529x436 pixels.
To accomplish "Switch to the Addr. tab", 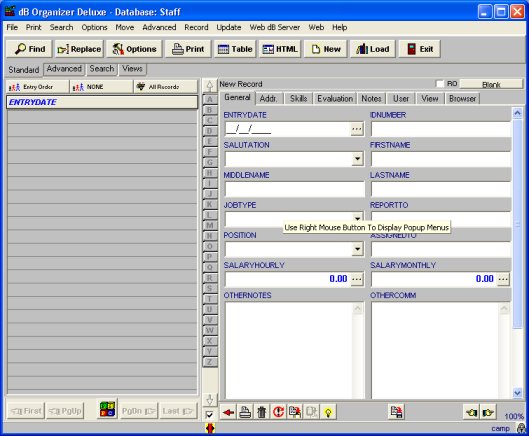I will 269,99.
